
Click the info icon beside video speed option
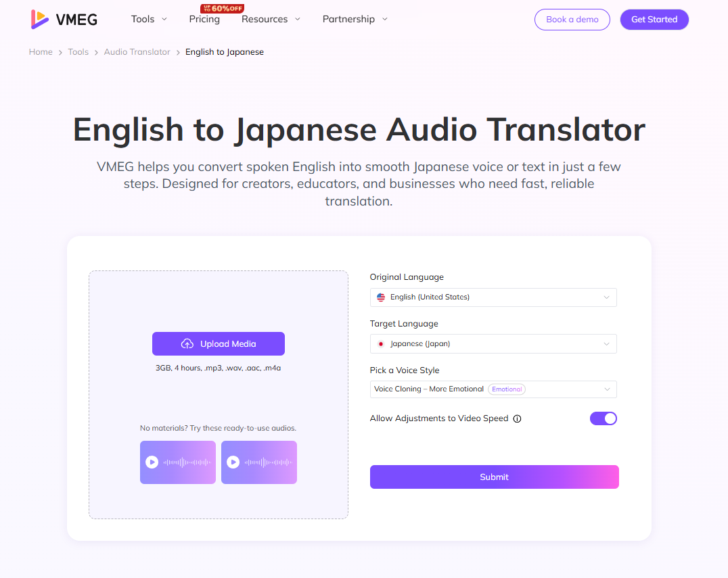point(518,418)
